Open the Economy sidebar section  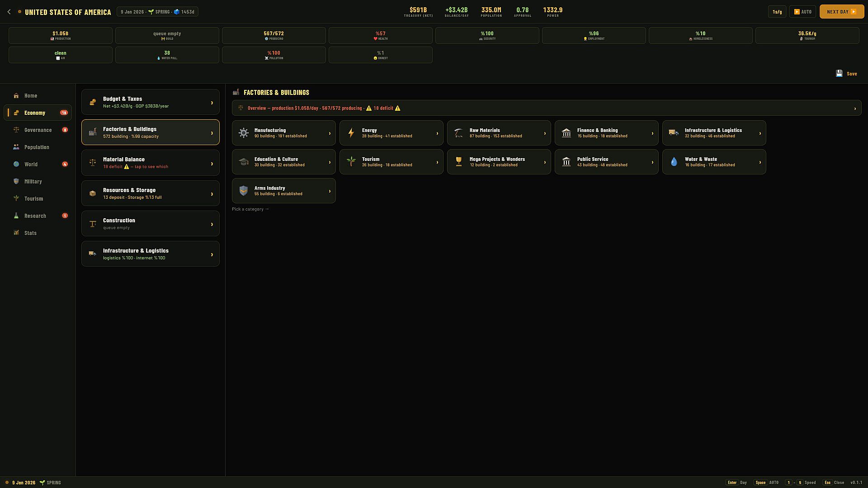(x=38, y=113)
